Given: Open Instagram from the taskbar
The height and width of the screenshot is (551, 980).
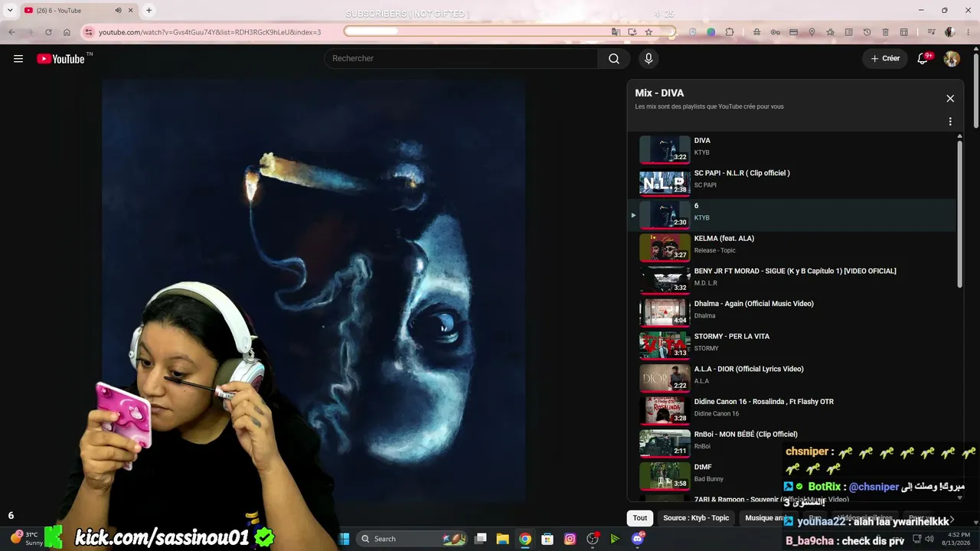Looking at the screenshot, I should click(x=570, y=539).
